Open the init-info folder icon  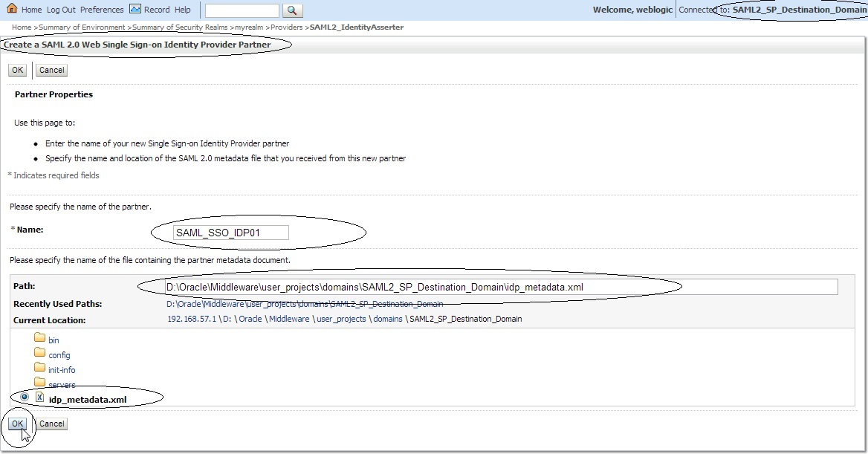[39, 367]
